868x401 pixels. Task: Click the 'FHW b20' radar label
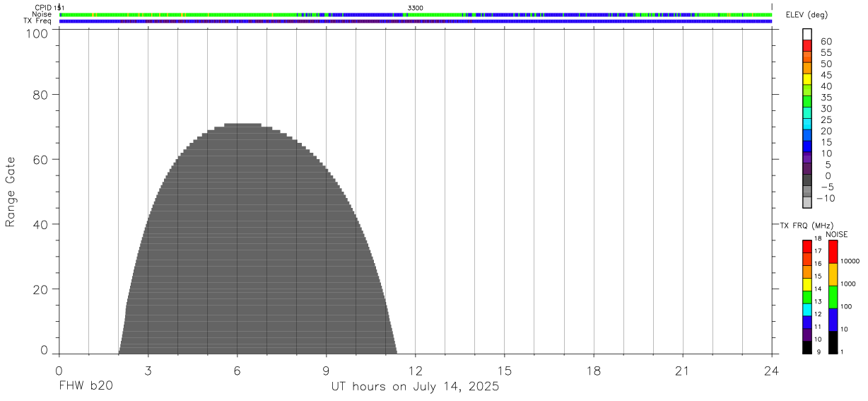coord(86,387)
